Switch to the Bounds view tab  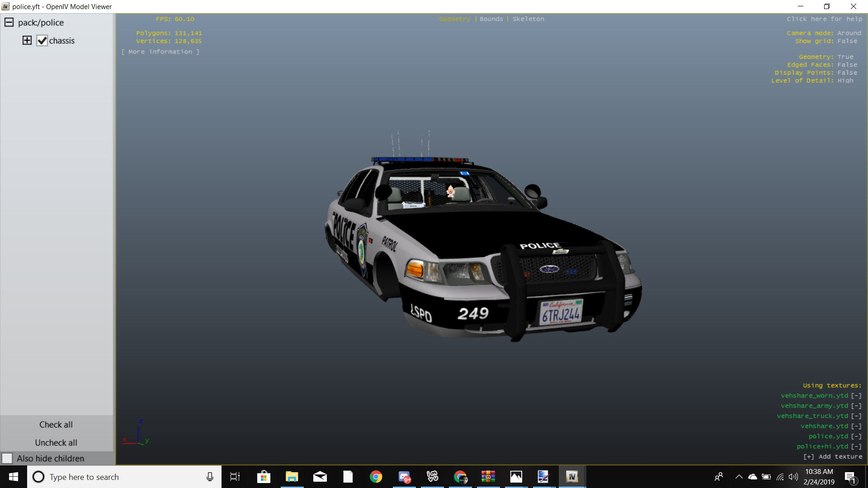[491, 19]
